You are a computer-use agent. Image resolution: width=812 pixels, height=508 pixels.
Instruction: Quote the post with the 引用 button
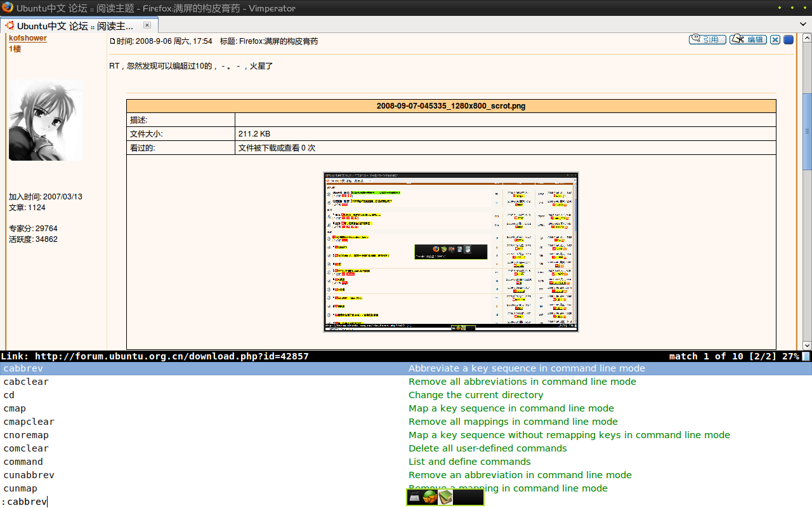707,39
